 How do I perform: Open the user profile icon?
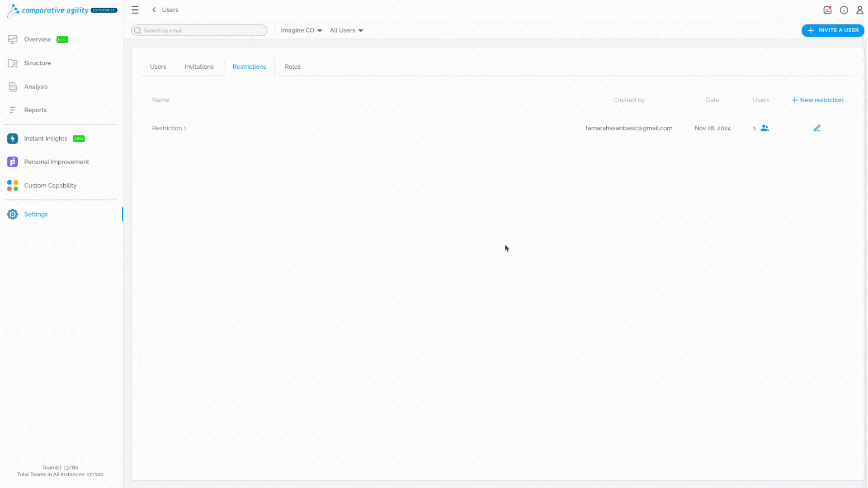tap(860, 10)
